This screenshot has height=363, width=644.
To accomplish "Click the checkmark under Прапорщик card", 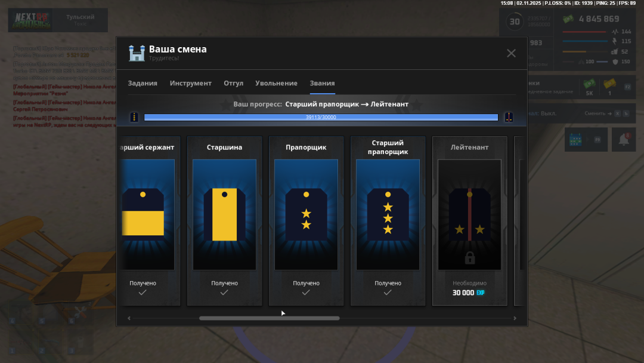I will click(306, 293).
